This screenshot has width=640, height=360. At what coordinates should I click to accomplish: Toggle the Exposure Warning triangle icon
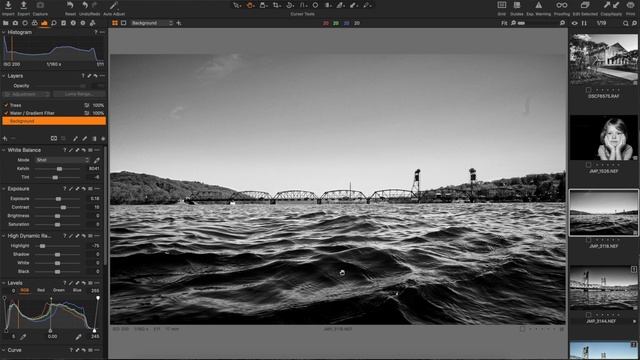[538, 5]
